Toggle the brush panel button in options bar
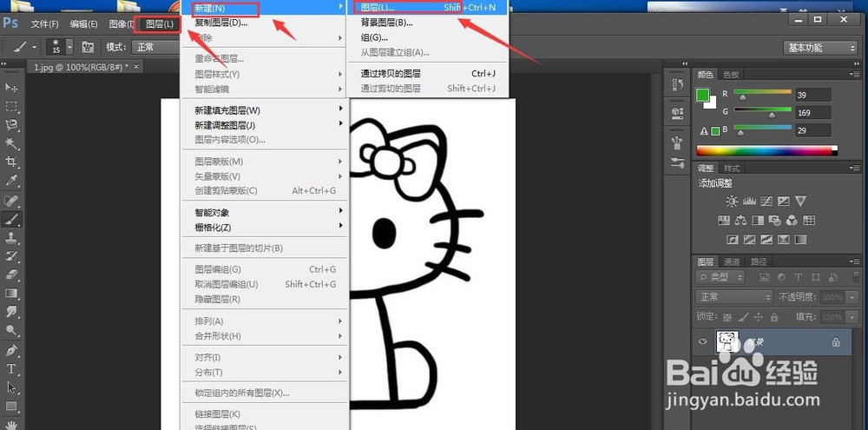Viewport: 868px width, 430px height. [x=88, y=47]
